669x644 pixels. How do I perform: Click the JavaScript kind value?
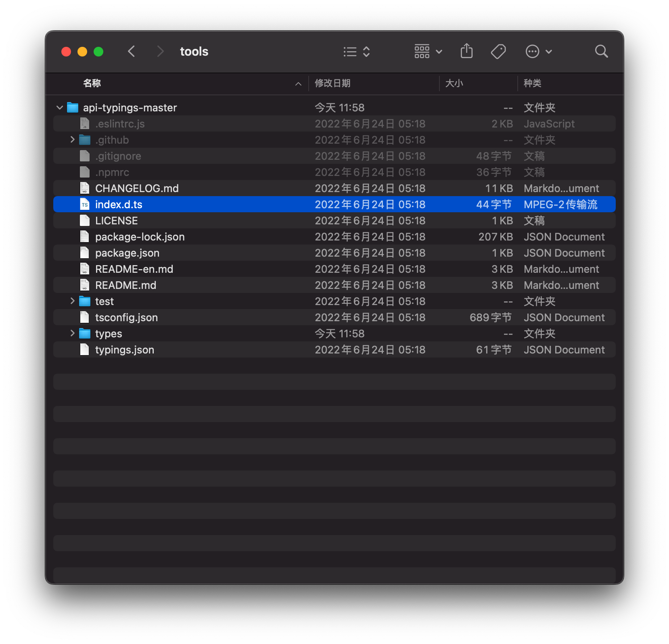[549, 124]
